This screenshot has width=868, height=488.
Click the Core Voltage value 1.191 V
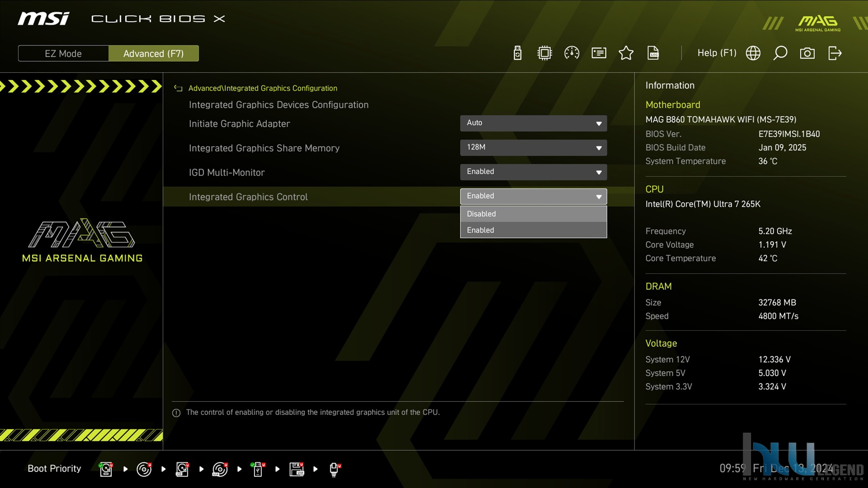(x=772, y=245)
